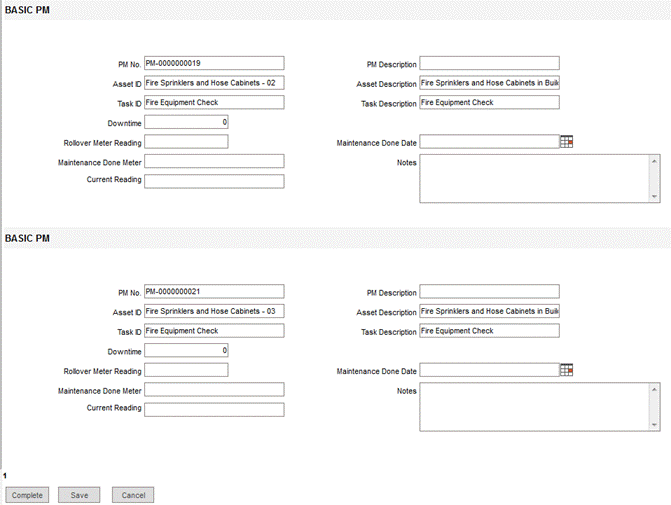
Task: Open calendar picker in second PM form
Action: [x=566, y=370]
